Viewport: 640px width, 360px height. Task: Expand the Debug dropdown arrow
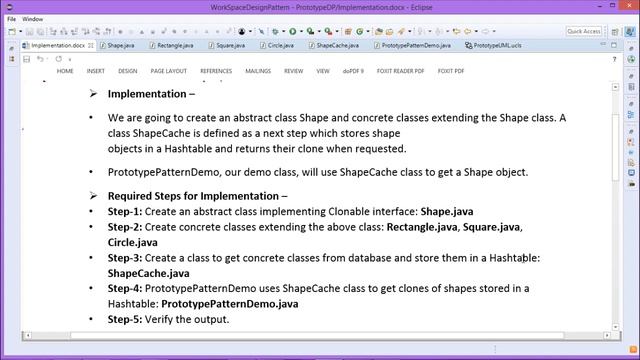[283, 31]
